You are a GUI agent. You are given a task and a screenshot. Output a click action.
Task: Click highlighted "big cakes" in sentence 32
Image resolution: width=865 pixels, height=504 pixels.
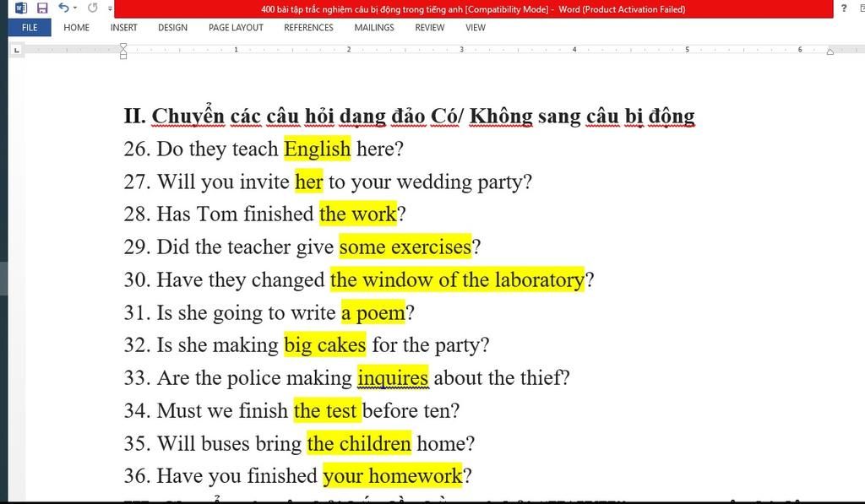[325, 345]
